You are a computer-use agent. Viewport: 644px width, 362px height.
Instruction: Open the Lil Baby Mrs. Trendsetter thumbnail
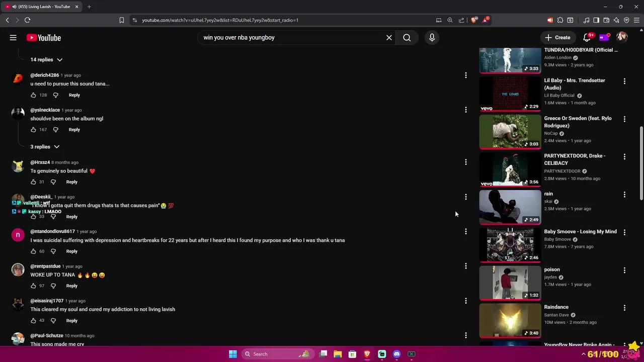tap(510, 94)
